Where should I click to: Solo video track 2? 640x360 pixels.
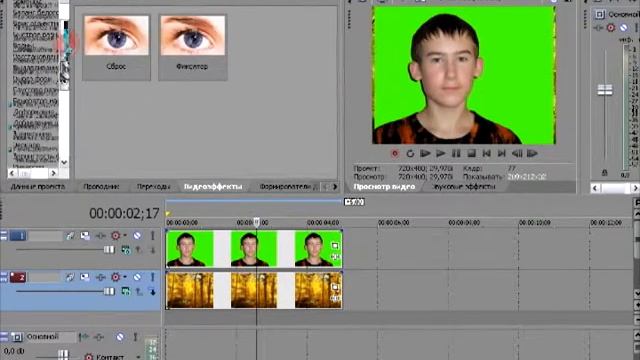[153, 277]
